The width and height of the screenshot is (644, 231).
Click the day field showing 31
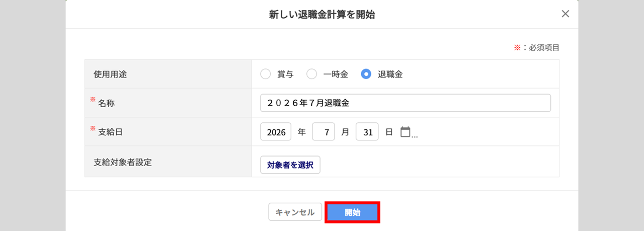367,132
